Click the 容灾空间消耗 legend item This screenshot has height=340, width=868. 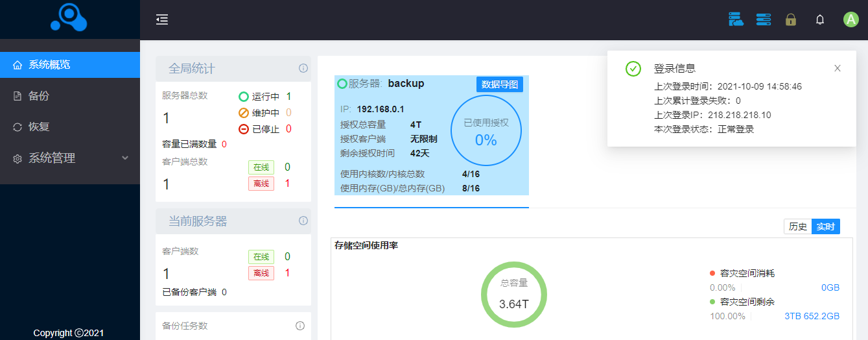coord(746,273)
